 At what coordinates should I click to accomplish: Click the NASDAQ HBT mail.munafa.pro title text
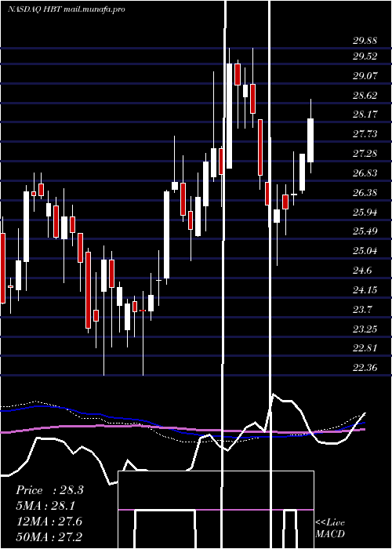point(66,9)
